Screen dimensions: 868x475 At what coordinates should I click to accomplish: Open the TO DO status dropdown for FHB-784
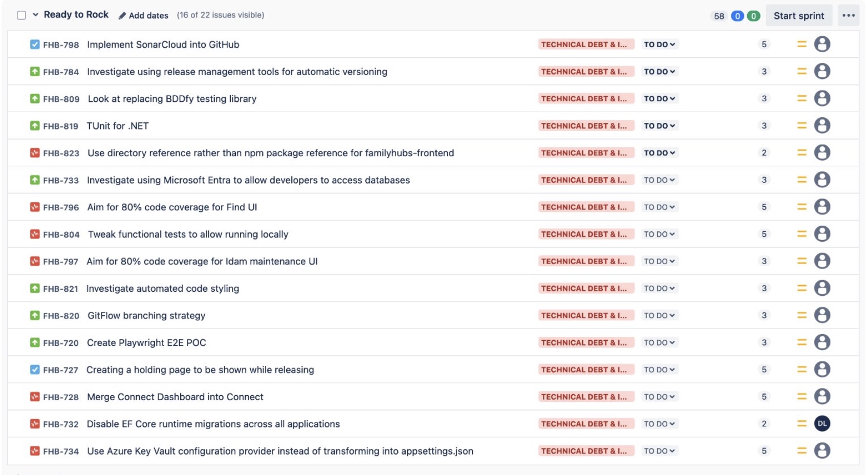click(660, 72)
